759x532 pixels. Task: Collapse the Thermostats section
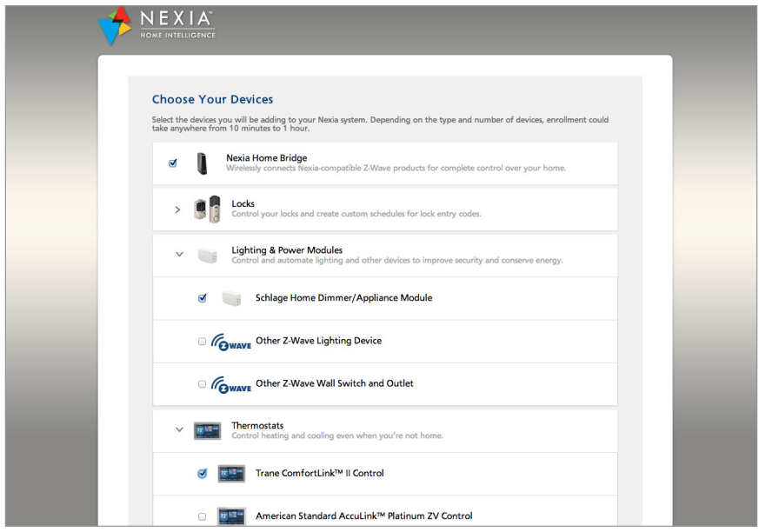pyautogui.click(x=179, y=429)
